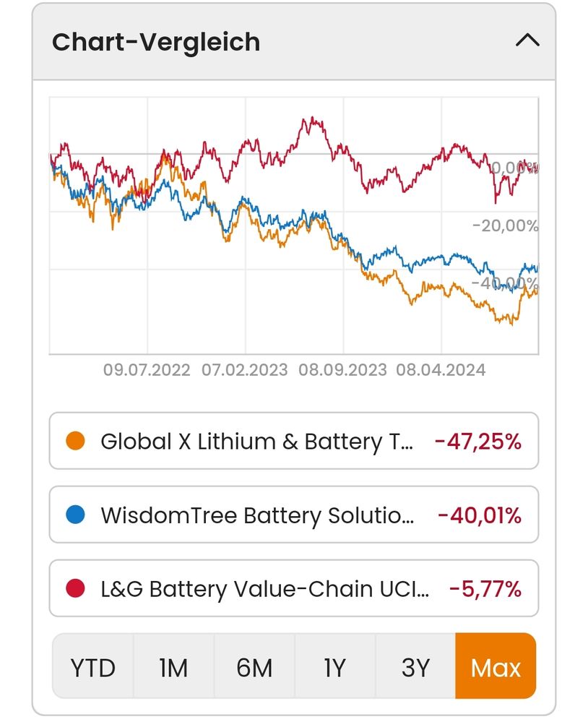
Task: Open L&G Battery Value-Chain entry
Action: [264, 589]
